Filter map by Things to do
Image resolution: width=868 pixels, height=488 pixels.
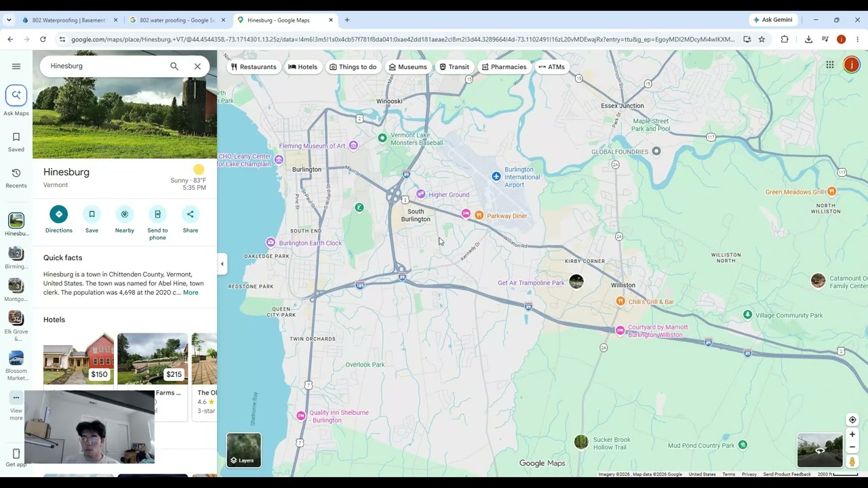pyautogui.click(x=353, y=67)
